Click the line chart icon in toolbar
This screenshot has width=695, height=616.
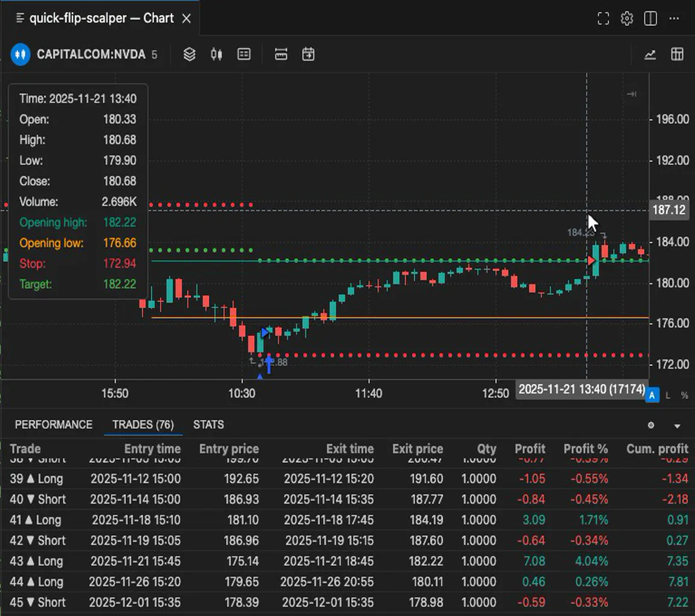(650, 54)
